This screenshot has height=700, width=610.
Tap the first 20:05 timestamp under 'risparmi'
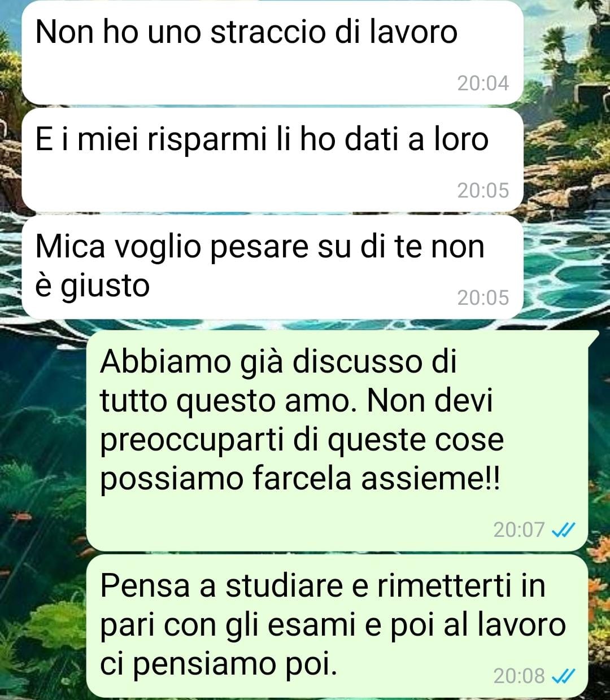[483, 191]
